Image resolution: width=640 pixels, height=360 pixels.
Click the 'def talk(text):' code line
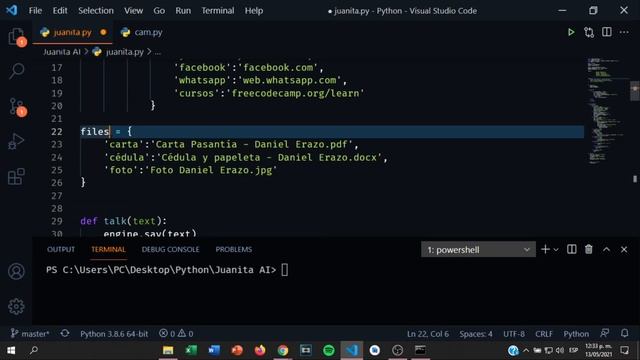pyautogui.click(x=124, y=221)
